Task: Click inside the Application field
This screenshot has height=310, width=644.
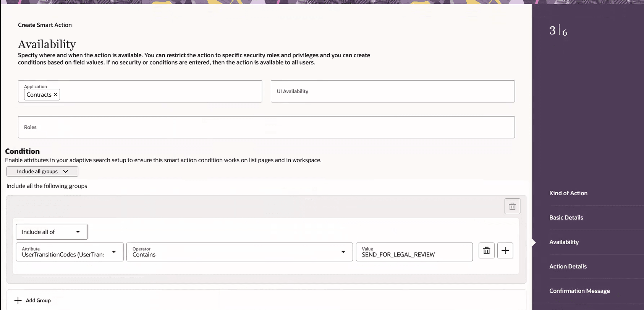Action: [x=140, y=91]
